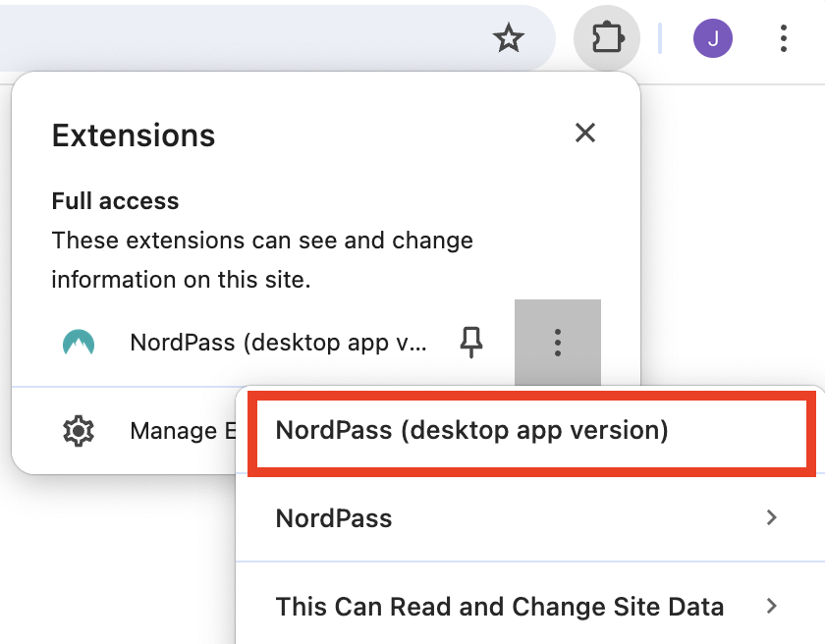Click the full access description text
825x644 pixels.
(261, 260)
